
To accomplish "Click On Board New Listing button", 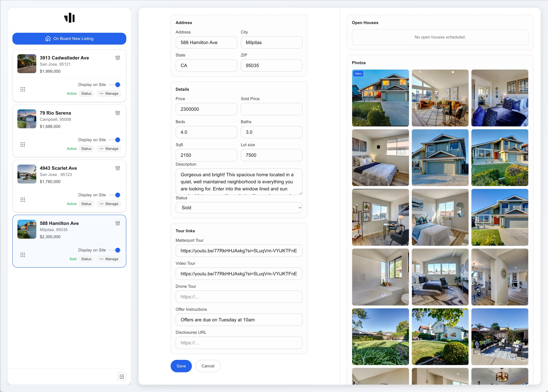I will tap(69, 39).
